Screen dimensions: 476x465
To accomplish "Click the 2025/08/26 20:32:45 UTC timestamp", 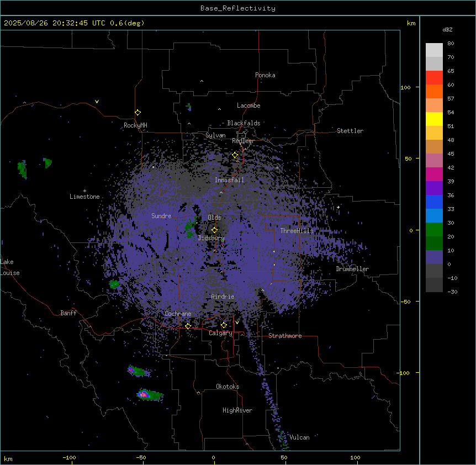I will point(55,23).
